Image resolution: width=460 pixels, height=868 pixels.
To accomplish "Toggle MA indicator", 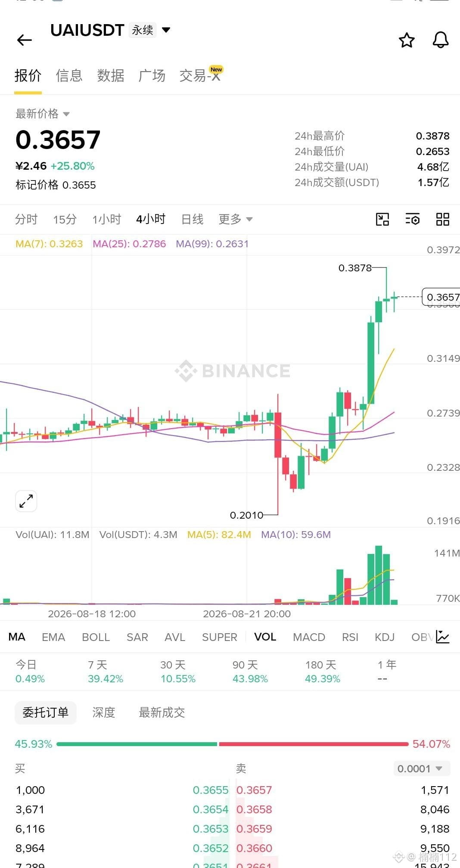I will pos(17,637).
